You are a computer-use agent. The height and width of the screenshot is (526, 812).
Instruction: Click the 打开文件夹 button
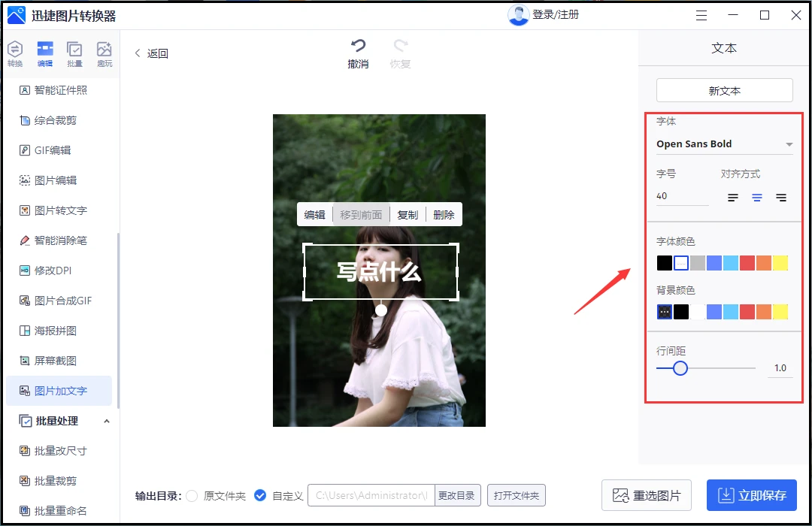tap(517, 495)
